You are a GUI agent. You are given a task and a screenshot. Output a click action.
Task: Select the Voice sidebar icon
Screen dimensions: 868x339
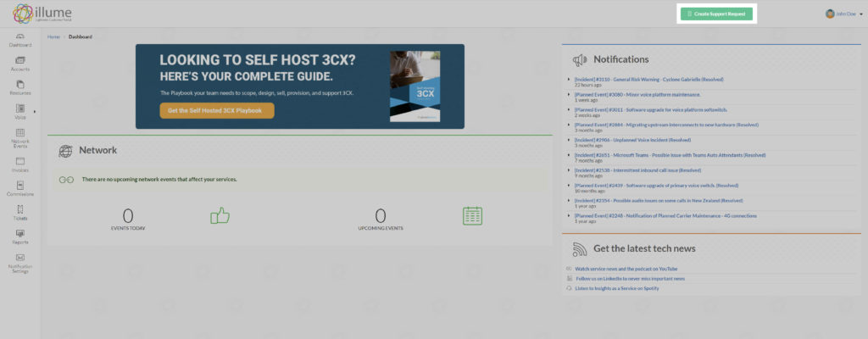pyautogui.click(x=20, y=111)
